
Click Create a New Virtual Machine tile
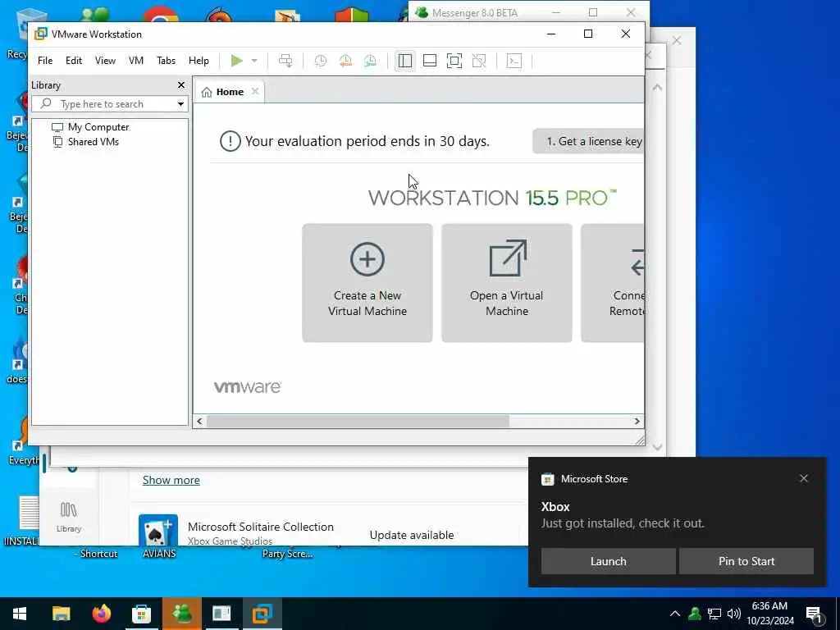pyautogui.click(x=367, y=283)
